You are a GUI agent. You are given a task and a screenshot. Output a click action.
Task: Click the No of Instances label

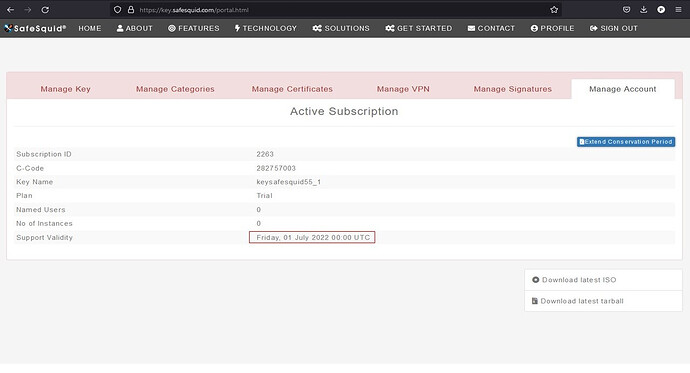44,223
